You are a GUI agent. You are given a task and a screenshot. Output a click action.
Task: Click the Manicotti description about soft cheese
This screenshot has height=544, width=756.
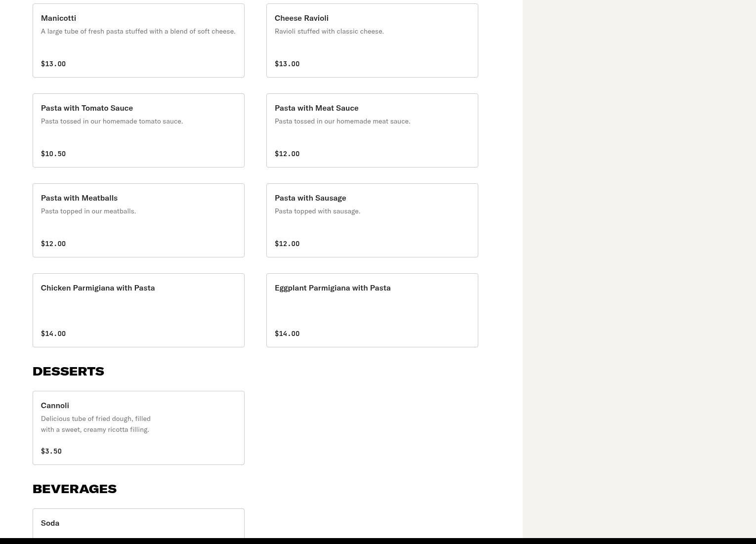pyautogui.click(x=138, y=31)
